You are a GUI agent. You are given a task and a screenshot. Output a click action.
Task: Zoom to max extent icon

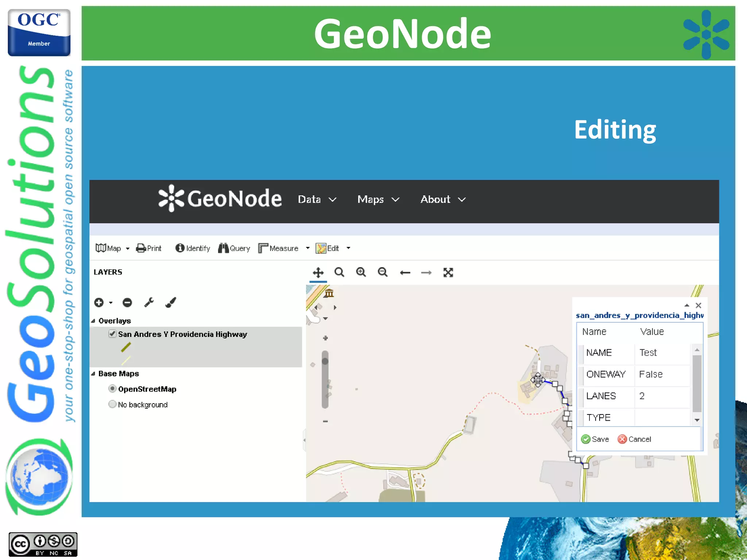448,273
